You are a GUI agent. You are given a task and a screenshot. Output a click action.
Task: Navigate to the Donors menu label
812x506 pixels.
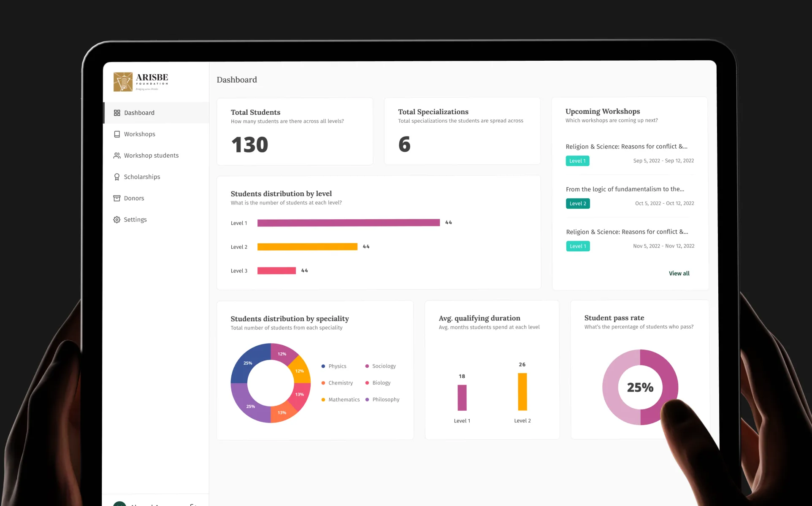click(x=134, y=198)
